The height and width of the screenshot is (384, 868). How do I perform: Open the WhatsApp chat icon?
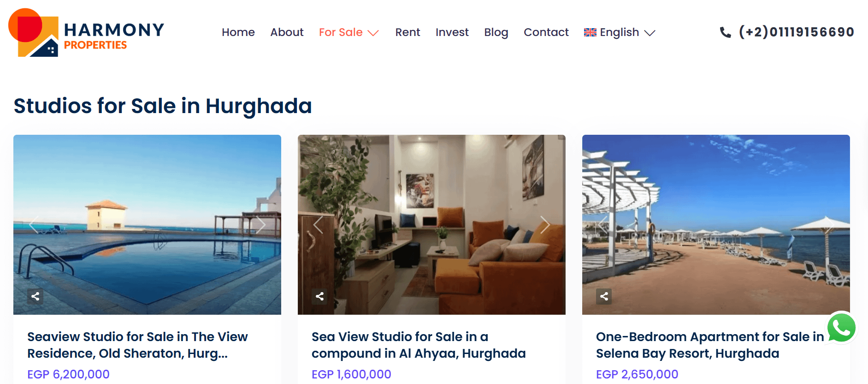[841, 328]
